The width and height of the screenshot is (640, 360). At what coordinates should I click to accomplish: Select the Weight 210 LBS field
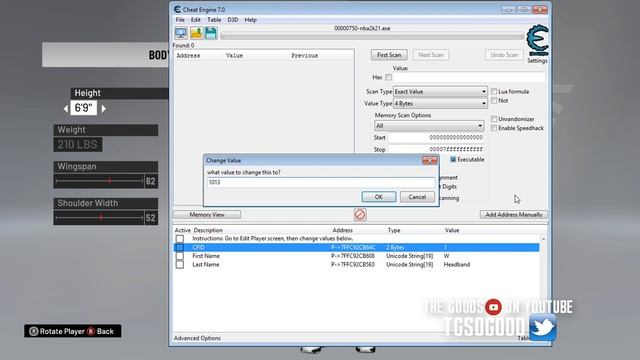click(78, 144)
